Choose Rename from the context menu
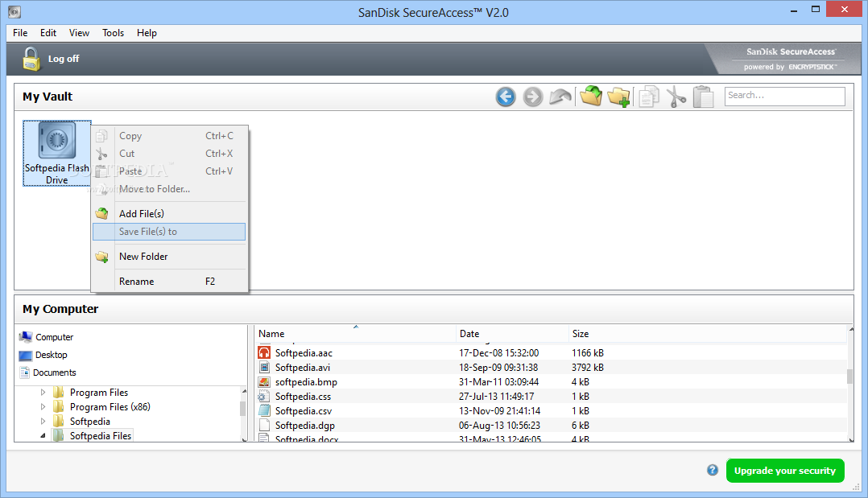 click(x=169, y=281)
